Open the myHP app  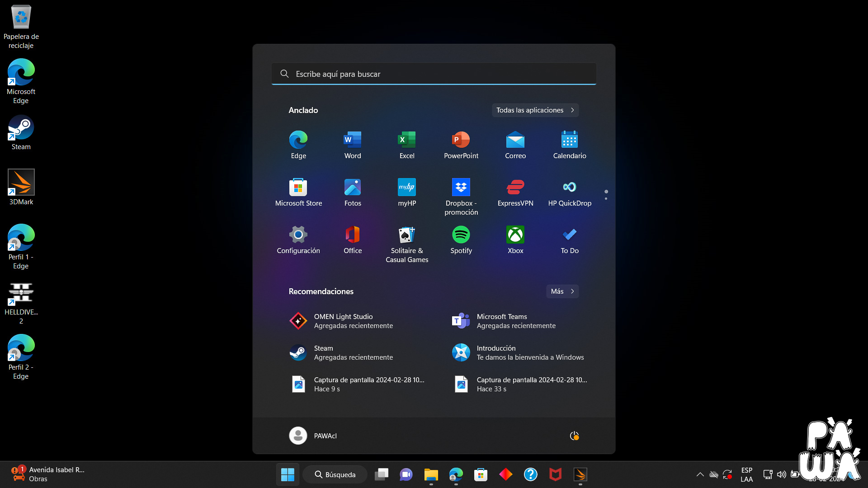pyautogui.click(x=407, y=192)
